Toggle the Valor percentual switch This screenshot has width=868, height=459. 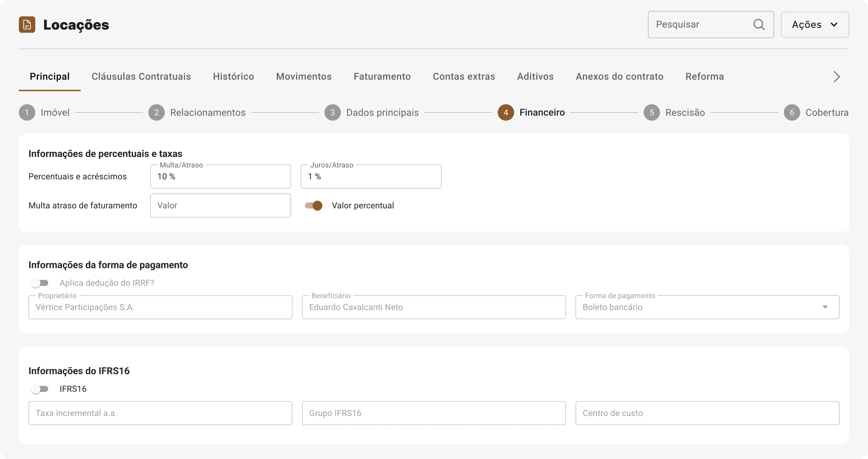click(313, 205)
